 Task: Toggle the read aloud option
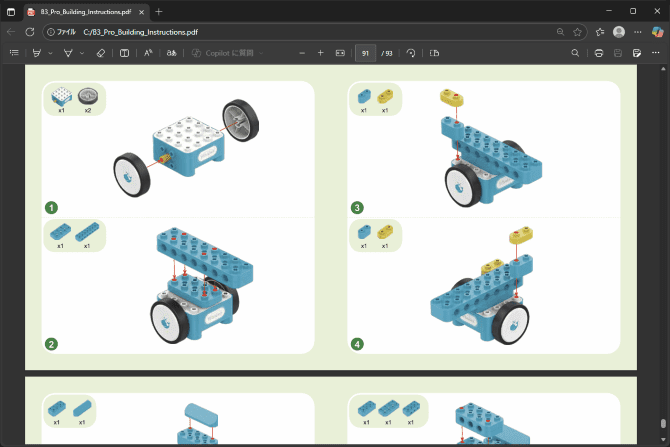148,53
